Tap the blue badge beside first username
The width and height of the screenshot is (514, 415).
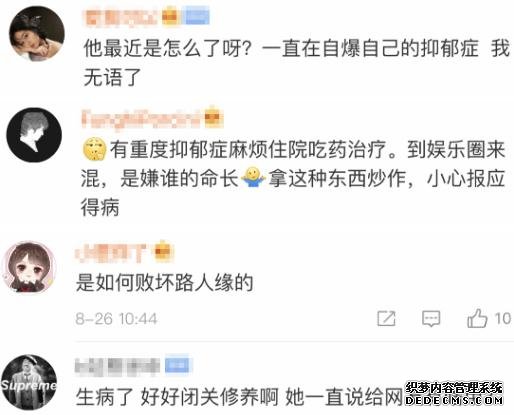(197, 17)
